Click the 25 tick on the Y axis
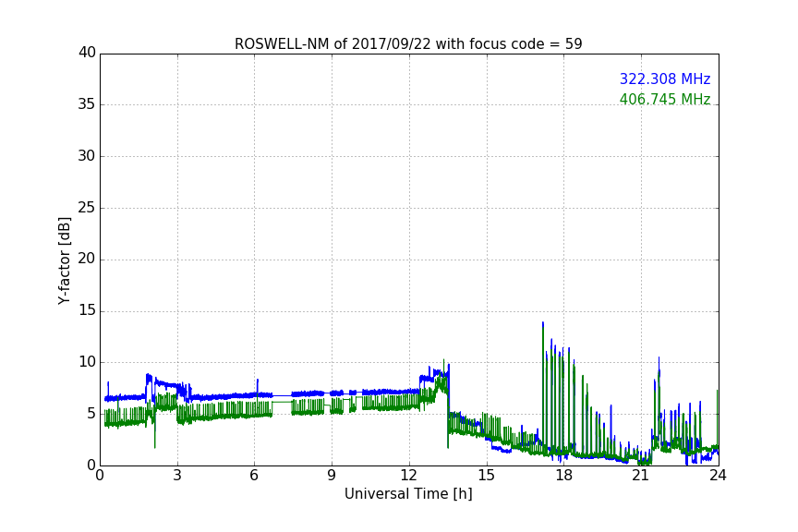The width and height of the screenshot is (798, 532). point(87,208)
